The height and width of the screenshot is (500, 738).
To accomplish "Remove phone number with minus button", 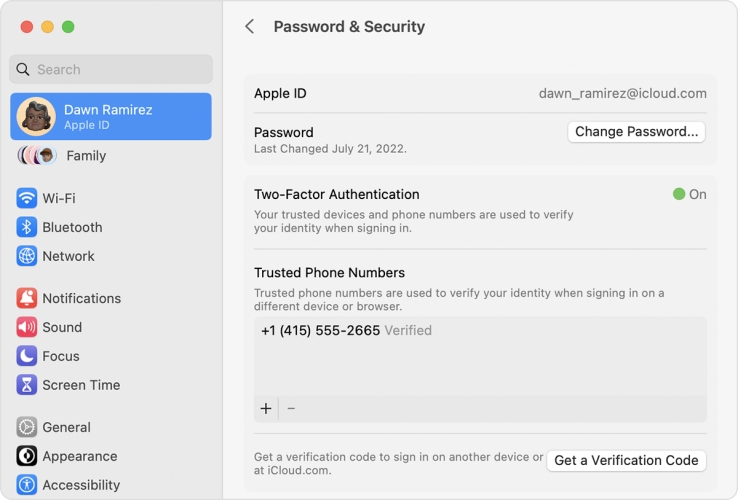I will click(x=291, y=408).
